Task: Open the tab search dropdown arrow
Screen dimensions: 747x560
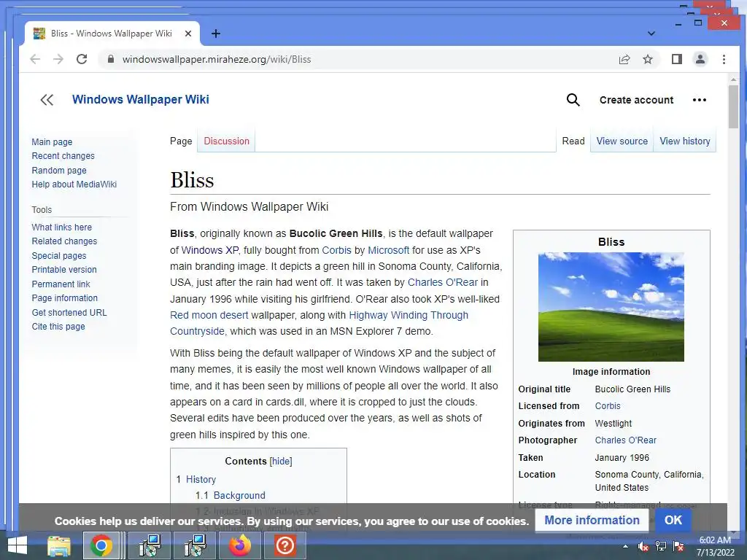Action: (651, 34)
